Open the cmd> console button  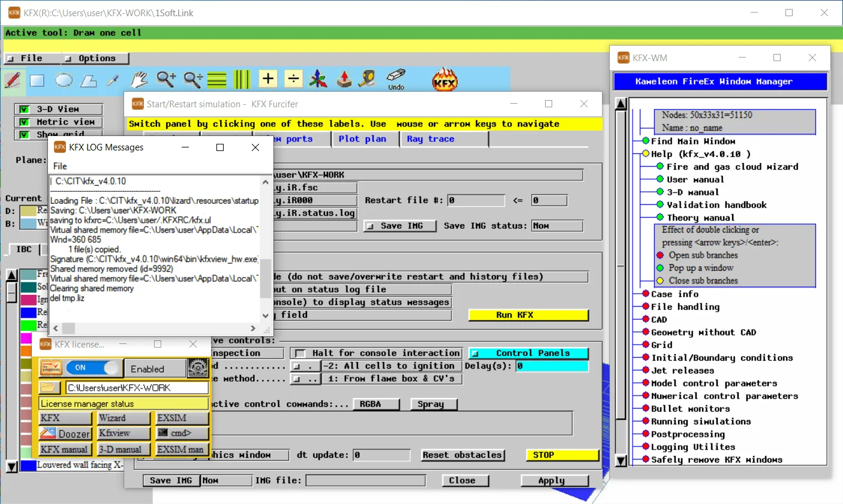(182, 433)
